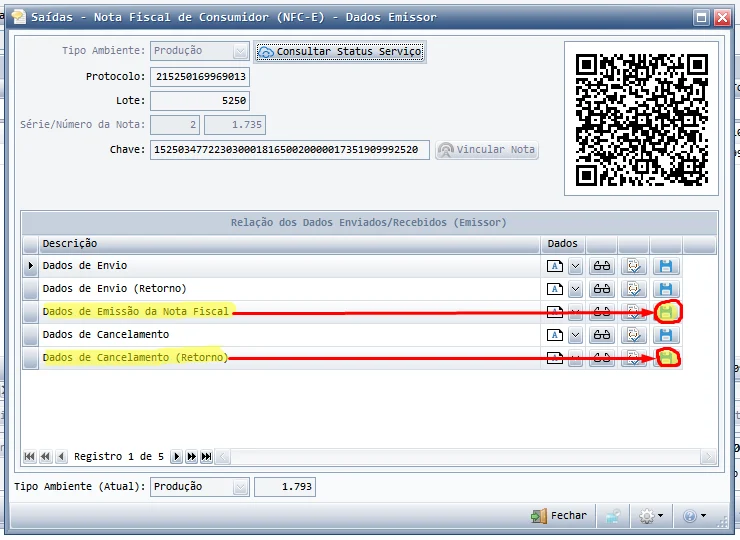Click Número da Nota field showing 1.735

(x=235, y=125)
